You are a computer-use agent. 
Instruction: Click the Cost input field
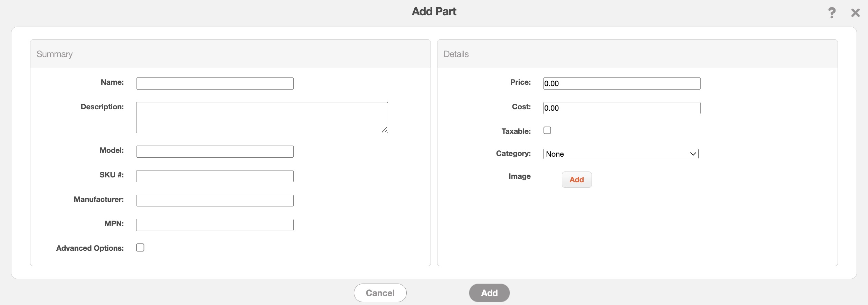(x=621, y=108)
